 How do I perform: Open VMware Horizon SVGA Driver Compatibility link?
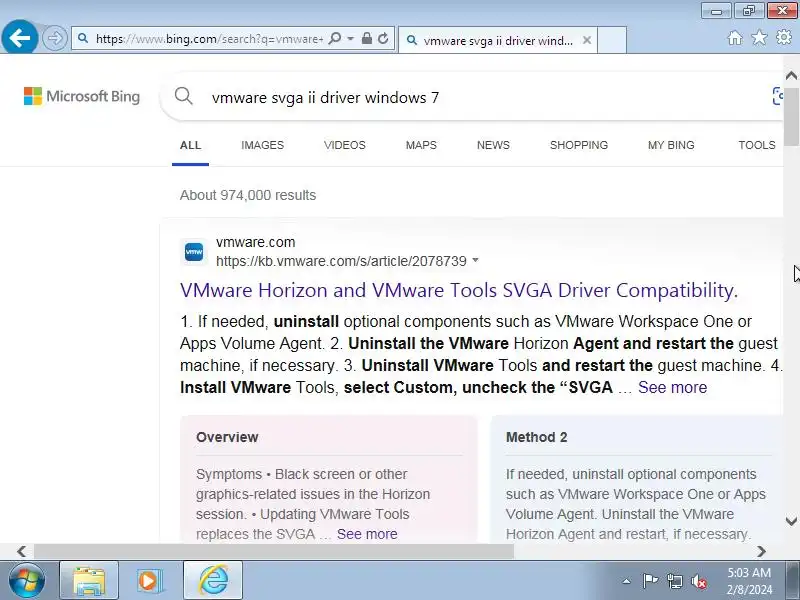(459, 290)
